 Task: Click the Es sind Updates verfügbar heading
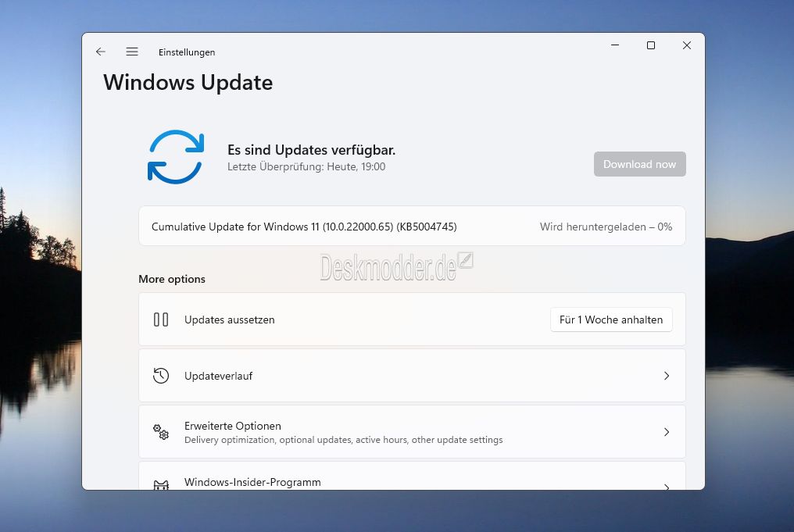(311, 150)
